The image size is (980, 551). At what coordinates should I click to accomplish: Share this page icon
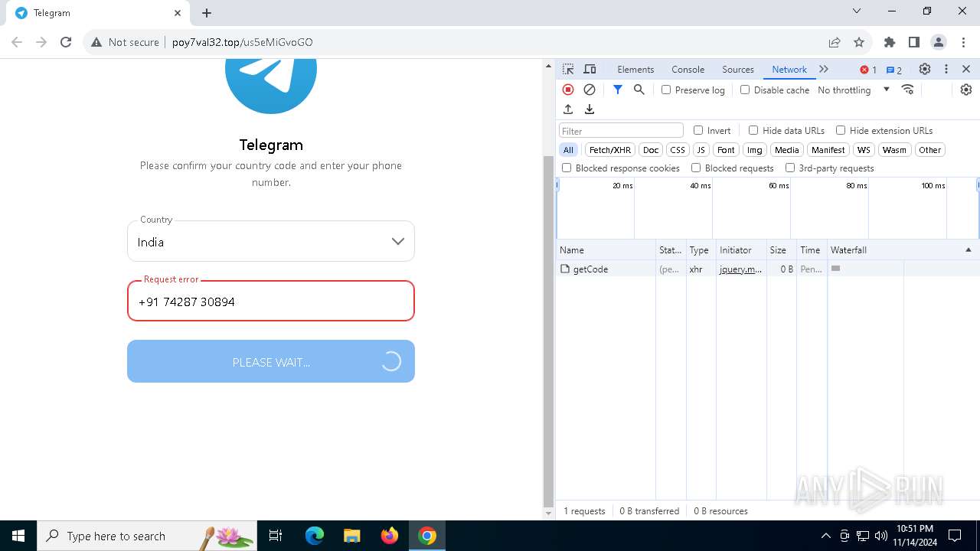(835, 42)
